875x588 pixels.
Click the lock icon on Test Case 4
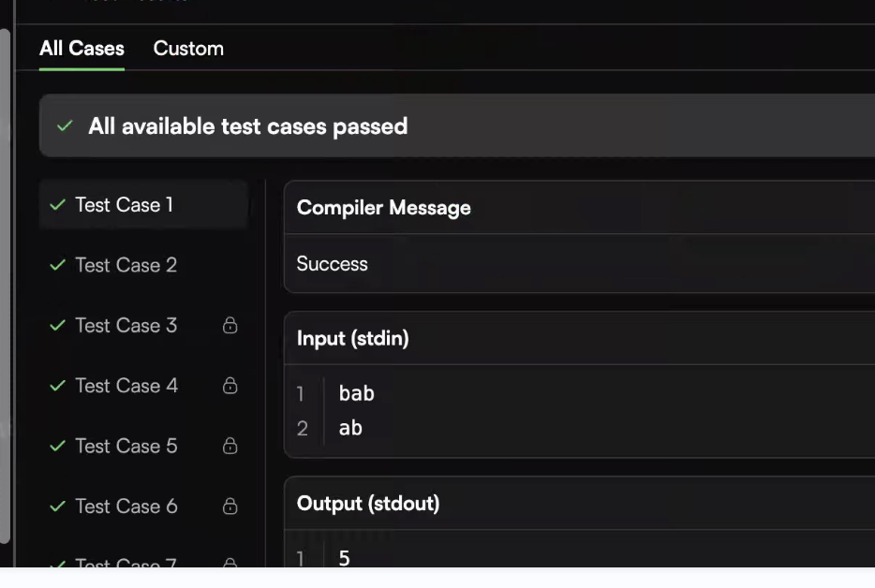[x=230, y=385]
